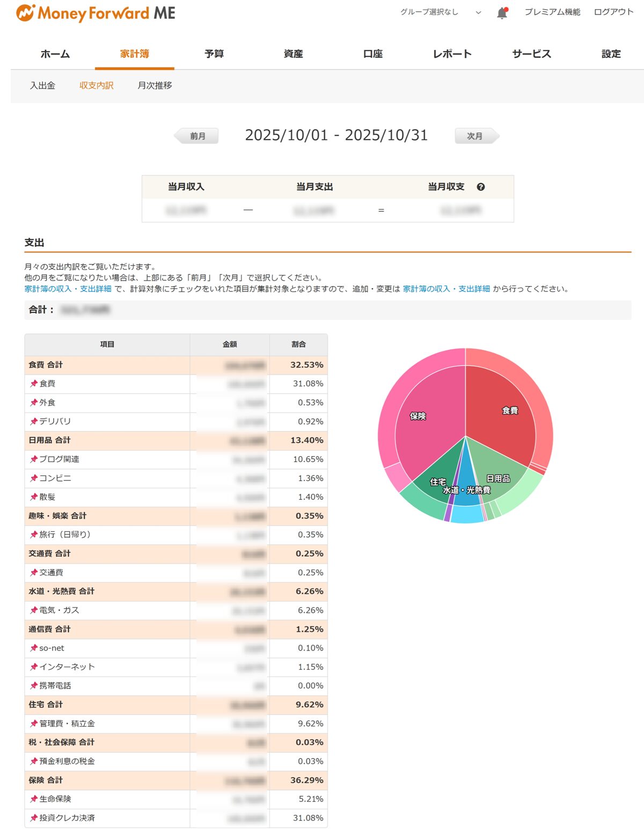The width and height of the screenshot is (644, 833).
Task: Click the pin icon beside 管理費・積立金
Action: click(x=34, y=724)
